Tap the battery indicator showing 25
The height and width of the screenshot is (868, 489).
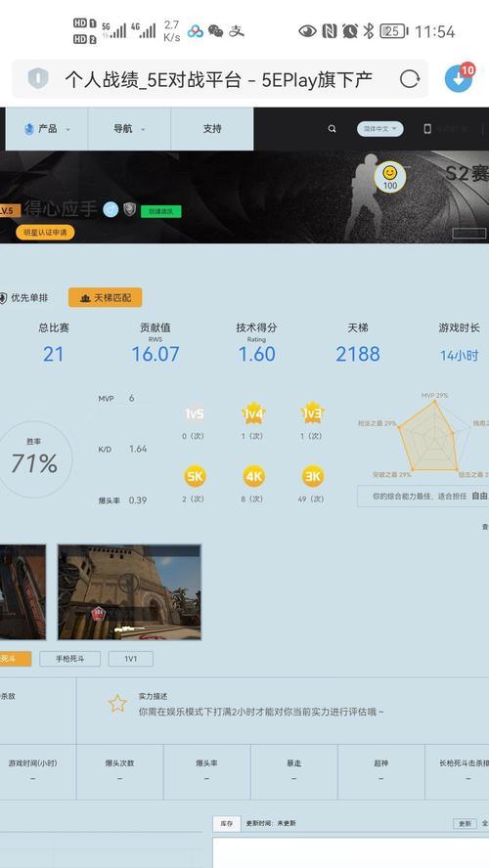pyautogui.click(x=394, y=31)
